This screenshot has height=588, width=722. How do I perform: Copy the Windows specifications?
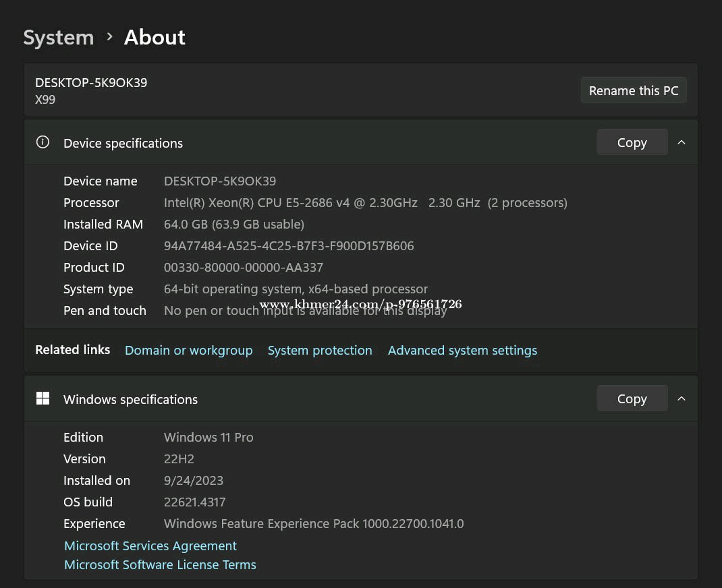(632, 399)
